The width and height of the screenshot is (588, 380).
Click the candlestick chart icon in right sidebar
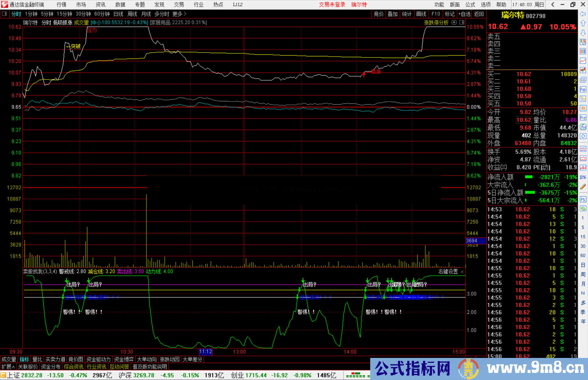583,70
